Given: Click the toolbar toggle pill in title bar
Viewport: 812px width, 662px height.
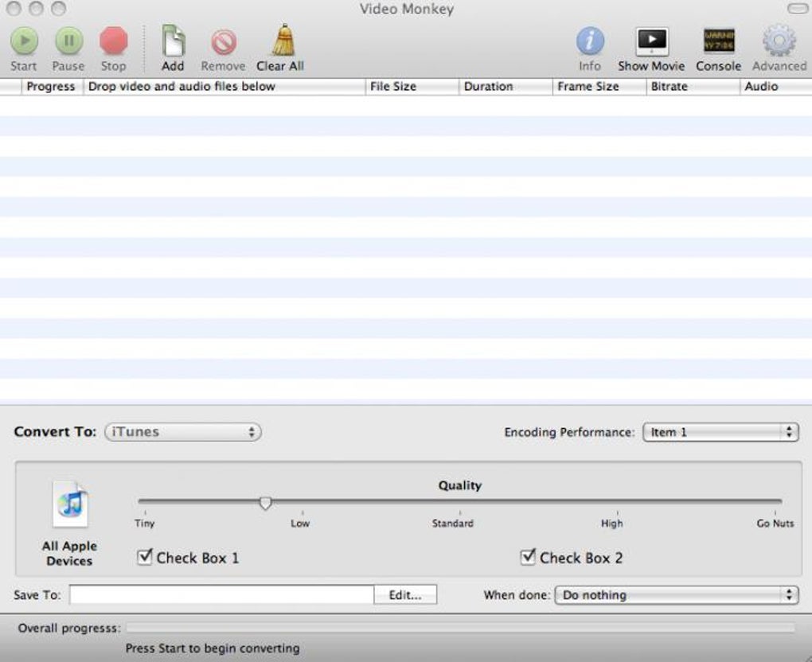Looking at the screenshot, I should click(799, 9).
